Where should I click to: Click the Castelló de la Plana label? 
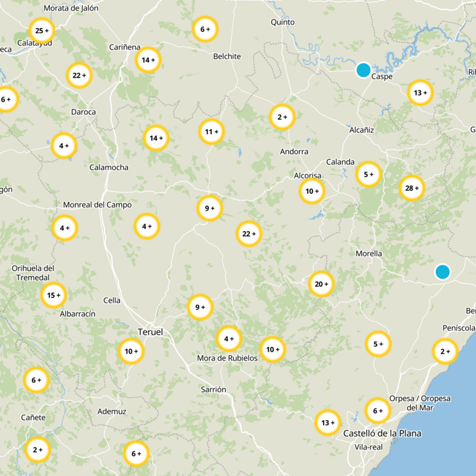[x=382, y=433]
